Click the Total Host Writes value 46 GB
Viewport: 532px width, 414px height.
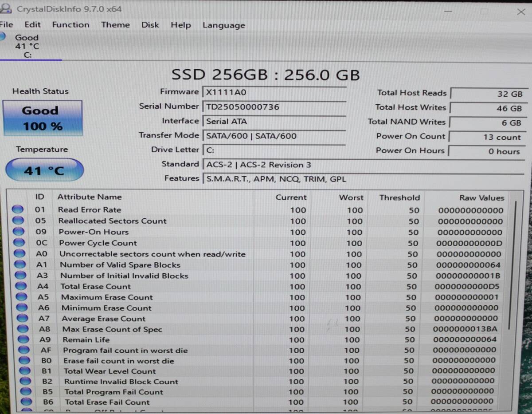pos(488,108)
